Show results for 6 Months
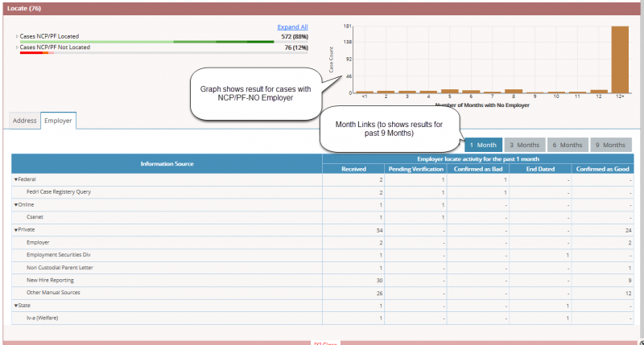 tap(568, 145)
